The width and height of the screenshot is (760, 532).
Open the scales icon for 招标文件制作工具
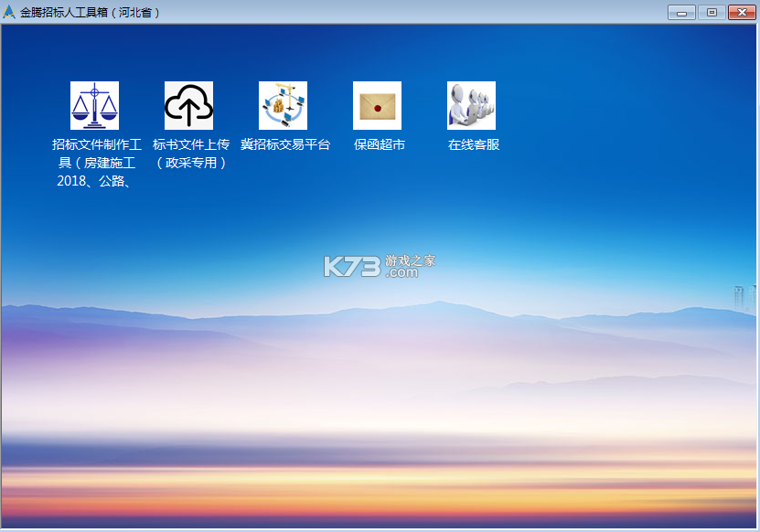(x=94, y=105)
